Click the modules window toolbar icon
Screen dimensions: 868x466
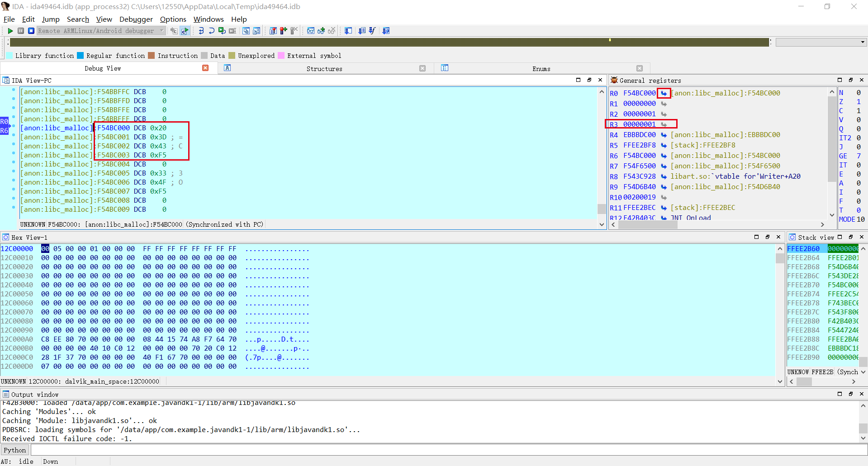pyautogui.click(x=256, y=31)
